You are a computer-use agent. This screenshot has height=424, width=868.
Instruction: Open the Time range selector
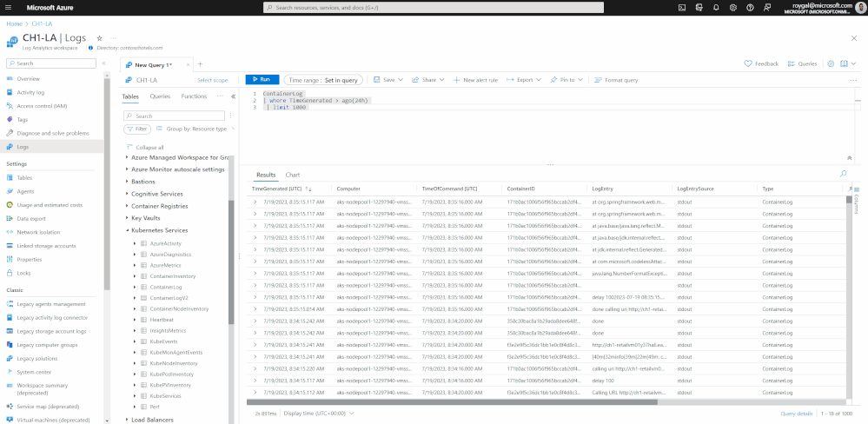(323, 80)
